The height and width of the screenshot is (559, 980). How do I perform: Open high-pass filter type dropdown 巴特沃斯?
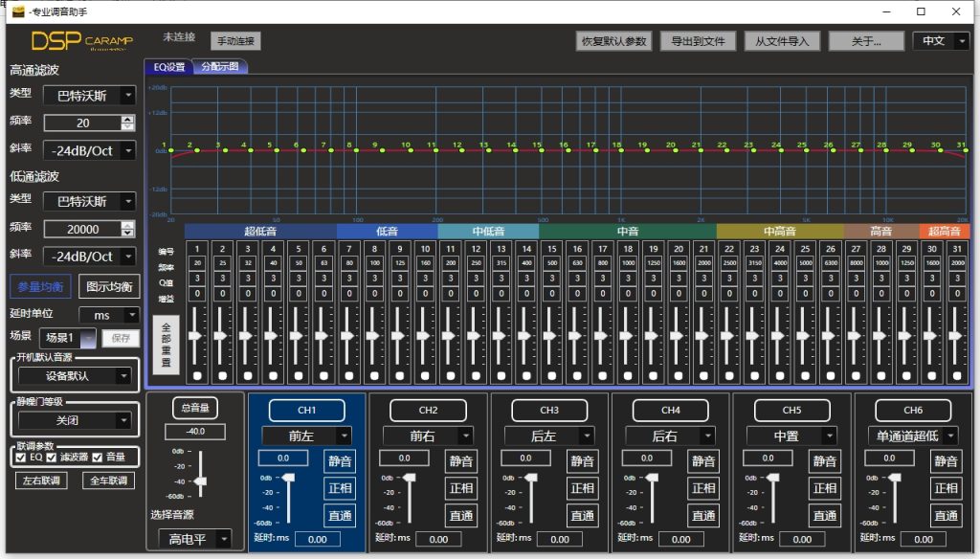tap(89, 96)
